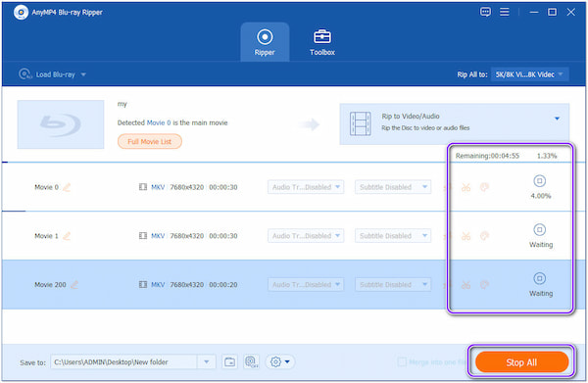Minimize the AnyMP4 window
The width and height of the screenshot is (588, 383).
point(534,12)
